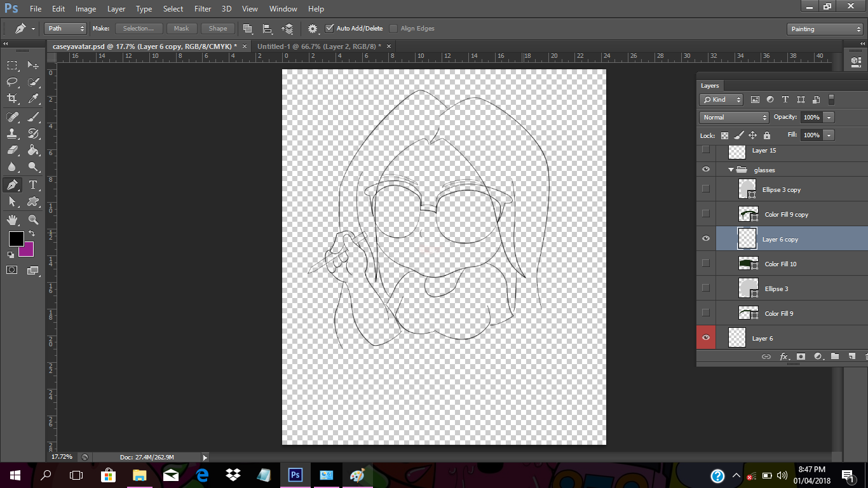Select the Hand tool
Screen dimensions: 868x488
click(12, 220)
